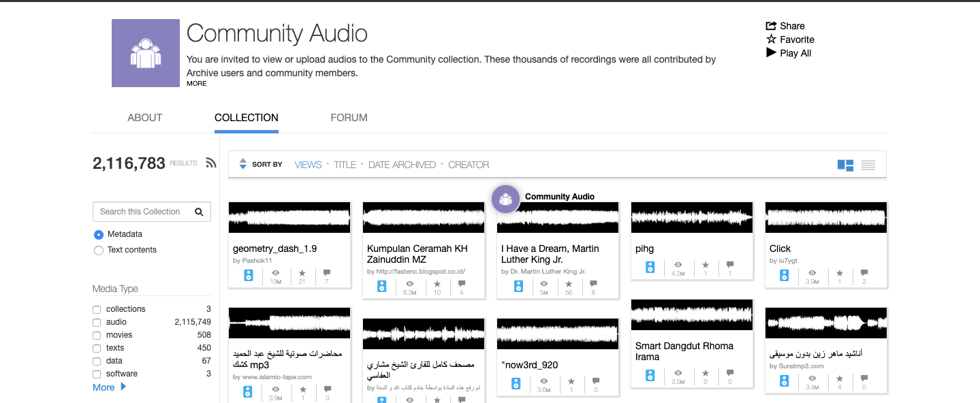Open the waveform thumbnail above the Click title
Image resolution: width=980 pixels, height=403 pixels.
click(826, 218)
